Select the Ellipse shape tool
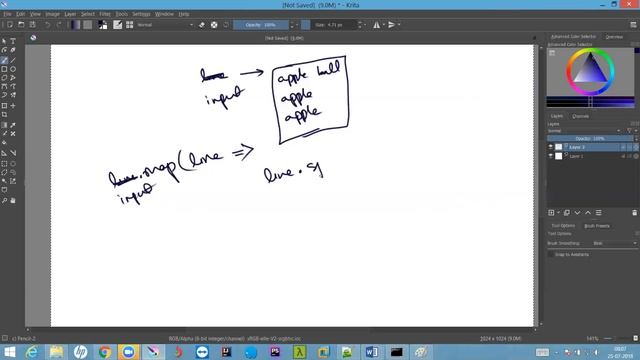Screen dimensions: 640x360 (13, 69)
